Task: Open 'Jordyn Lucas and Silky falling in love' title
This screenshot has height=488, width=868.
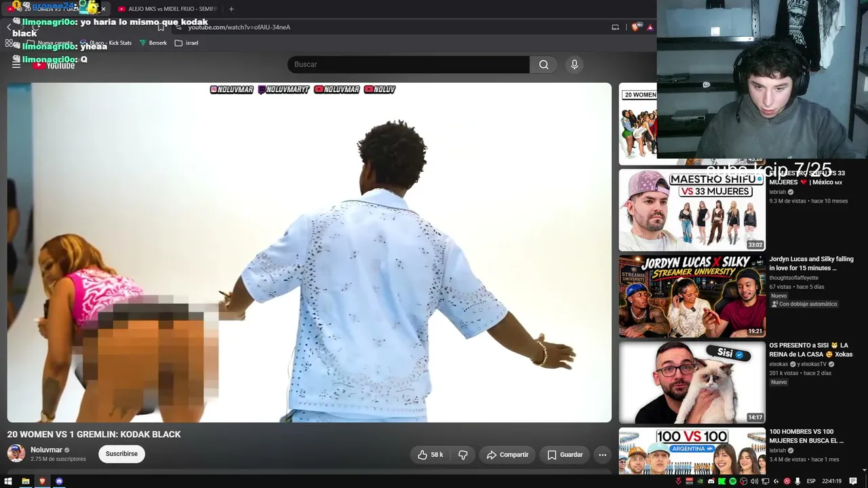Action: click(x=811, y=264)
